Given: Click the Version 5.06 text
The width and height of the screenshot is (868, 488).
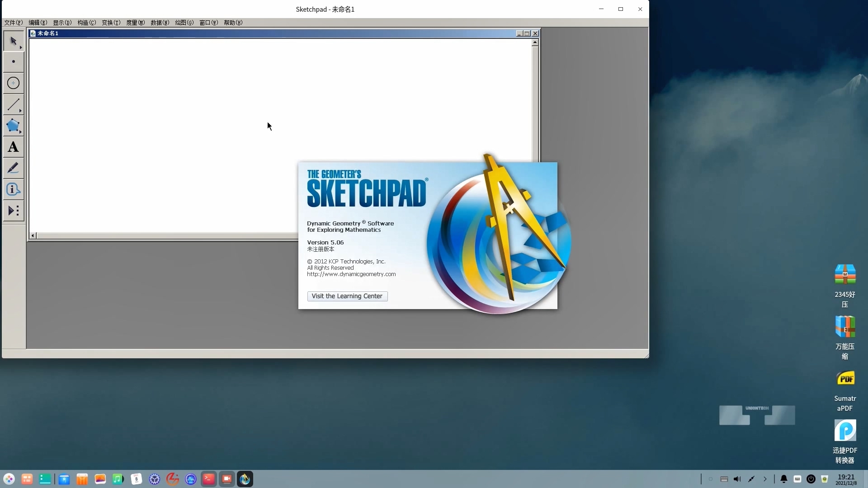Looking at the screenshot, I should (325, 243).
